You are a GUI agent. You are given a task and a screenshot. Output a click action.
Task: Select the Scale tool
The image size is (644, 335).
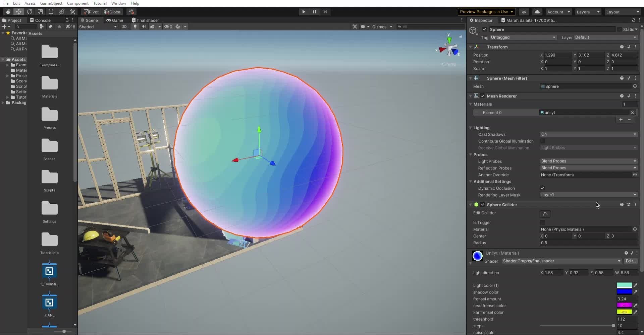click(40, 12)
